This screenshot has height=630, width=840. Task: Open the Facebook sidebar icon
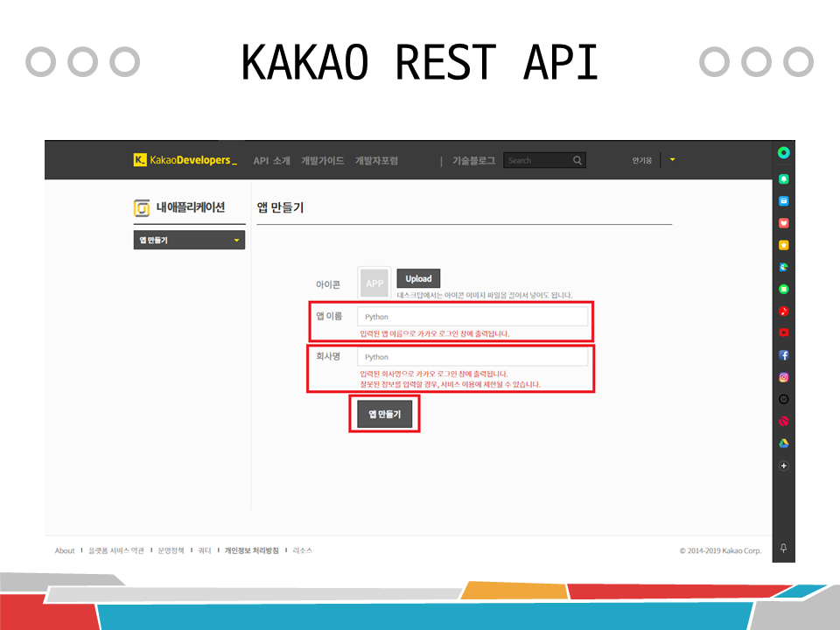pos(784,355)
